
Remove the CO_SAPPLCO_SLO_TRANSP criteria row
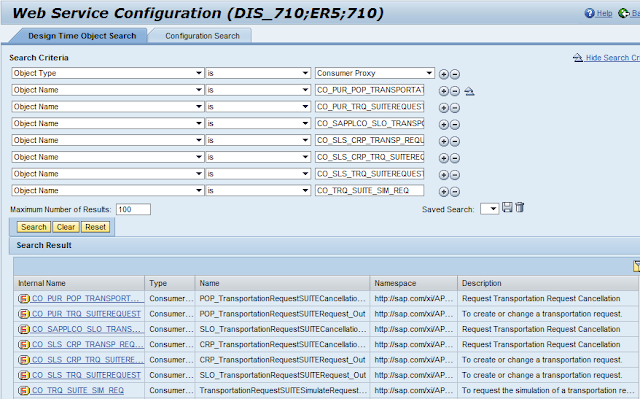455,124
